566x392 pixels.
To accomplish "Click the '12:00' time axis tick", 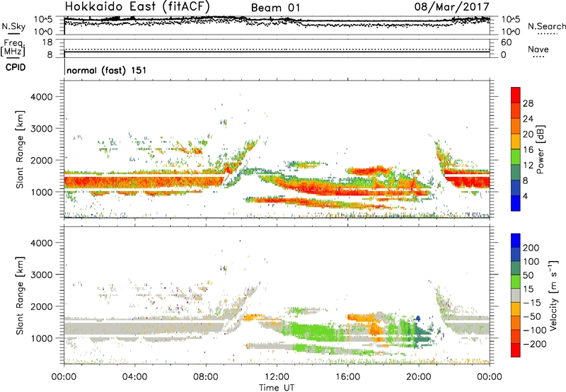I will coord(277,377).
